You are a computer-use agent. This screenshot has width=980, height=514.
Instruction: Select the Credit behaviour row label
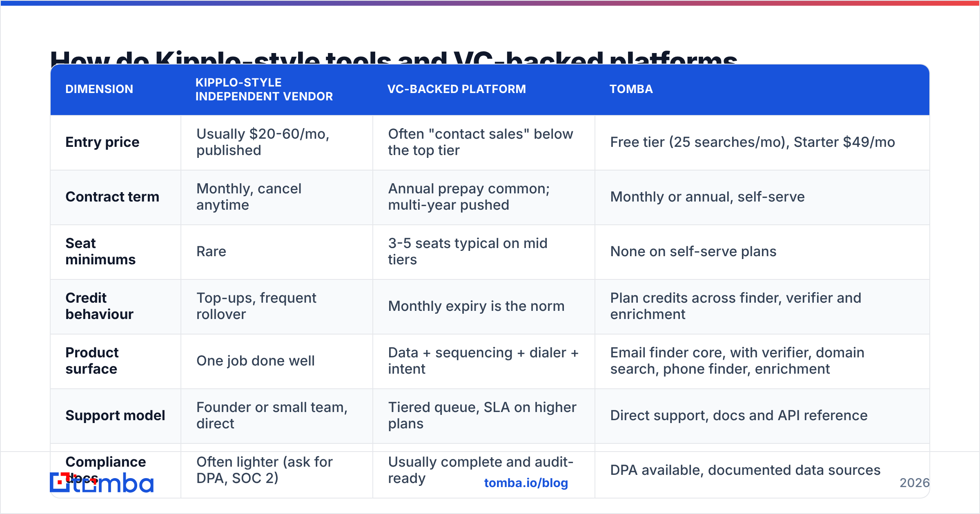click(100, 306)
